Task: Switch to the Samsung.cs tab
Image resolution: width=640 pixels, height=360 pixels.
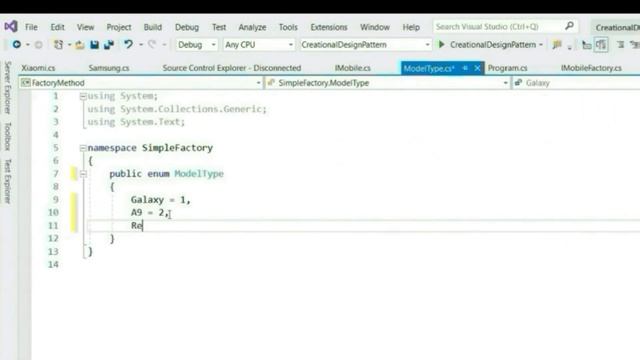Action: click(x=109, y=68)
